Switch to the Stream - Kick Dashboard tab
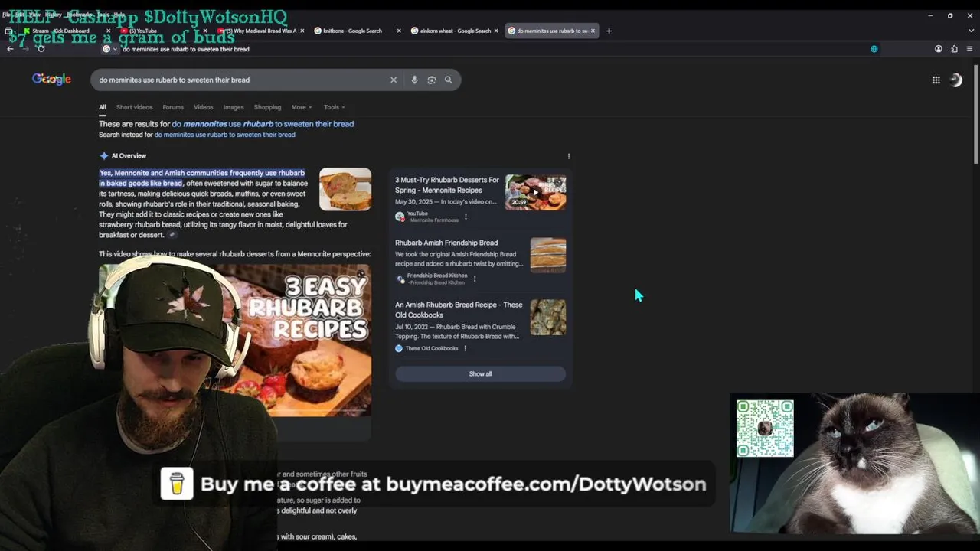The width and height of the screenshot is (980, 551). coord(61,31)
